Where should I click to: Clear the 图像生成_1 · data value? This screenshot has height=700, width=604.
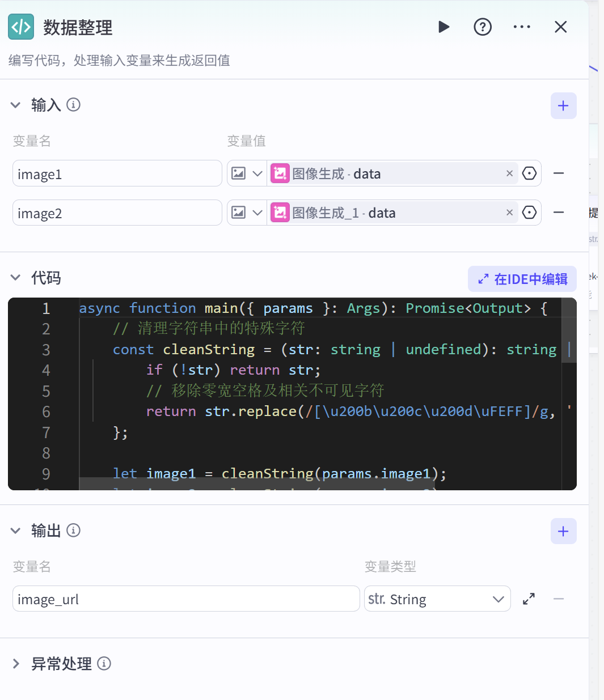click(509, 213)
